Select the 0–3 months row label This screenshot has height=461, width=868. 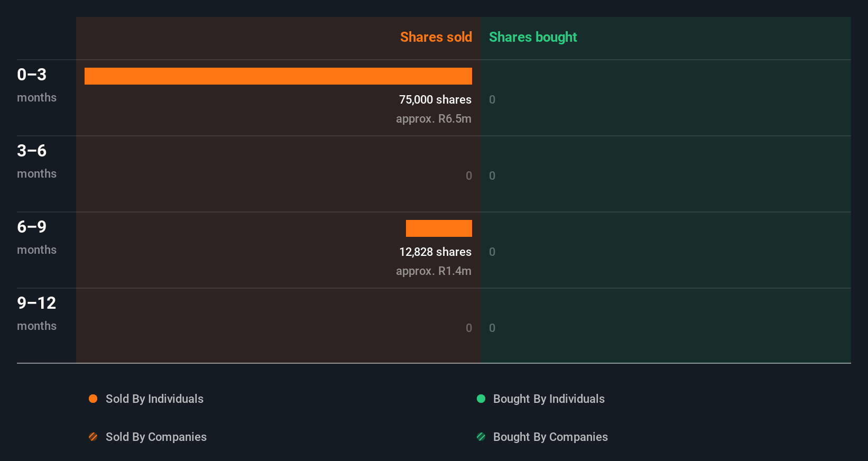pos(36,85)
